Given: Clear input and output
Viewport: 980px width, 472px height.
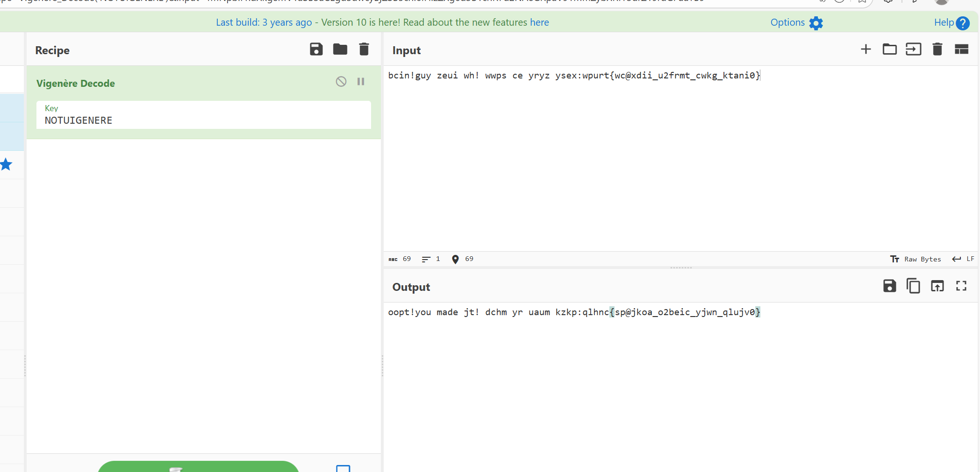Looking at the screenshot, I should pyautogui.click(x=937, y=49).
